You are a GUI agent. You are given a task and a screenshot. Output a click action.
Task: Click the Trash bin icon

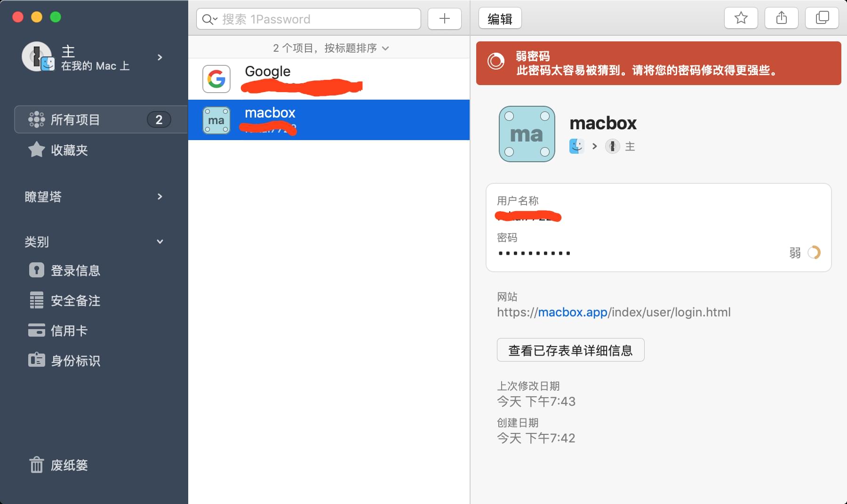point(36,465)
